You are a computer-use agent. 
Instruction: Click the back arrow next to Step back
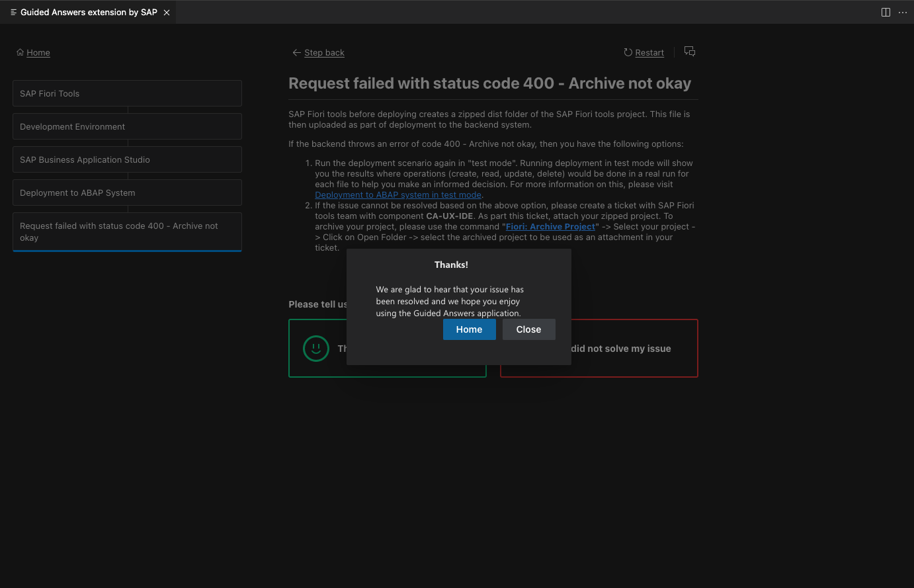pyautogui.click(x=297, y=52)
